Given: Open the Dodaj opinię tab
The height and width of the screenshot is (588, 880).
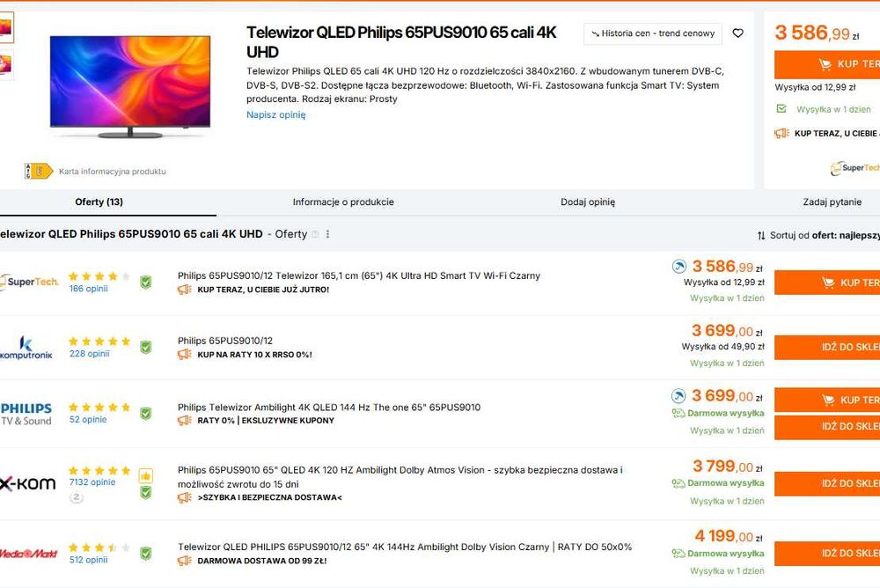Looking at the screenshot, I should point(588,202).
